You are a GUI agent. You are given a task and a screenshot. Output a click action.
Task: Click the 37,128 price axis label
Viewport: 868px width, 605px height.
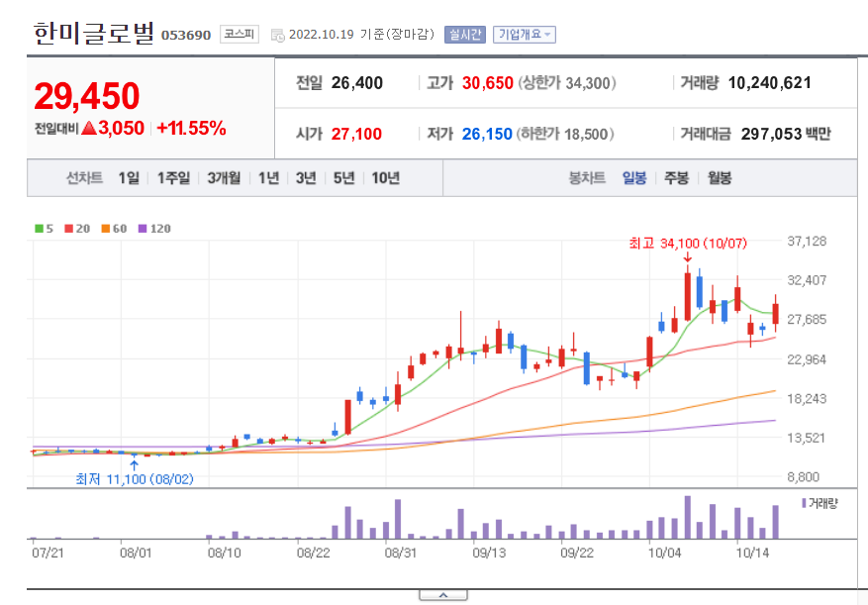tap(807, 241)
